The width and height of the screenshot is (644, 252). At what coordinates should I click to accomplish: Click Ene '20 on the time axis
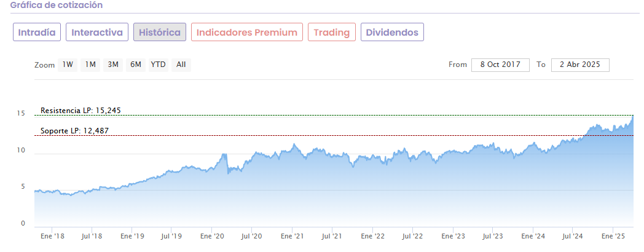[214, 236]
